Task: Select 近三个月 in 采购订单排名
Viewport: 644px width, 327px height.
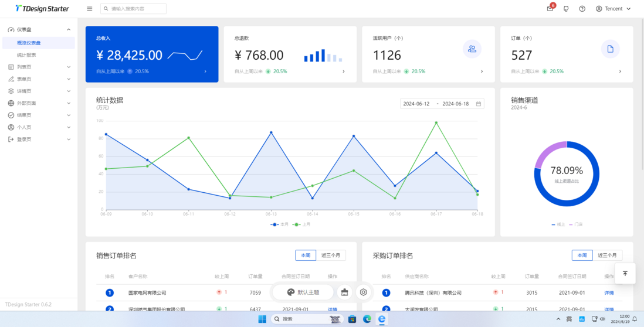Action: coord(608,255)
